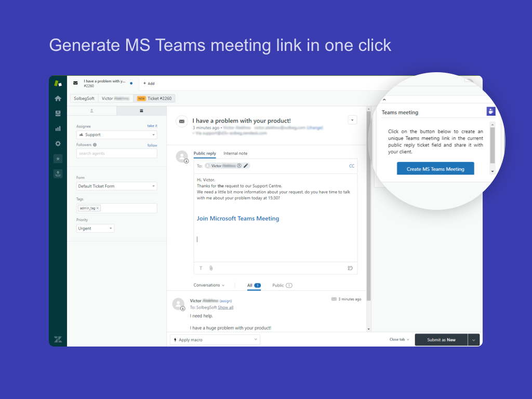
Task: Open Views icon in left sidebar
Action: point(58,113)
